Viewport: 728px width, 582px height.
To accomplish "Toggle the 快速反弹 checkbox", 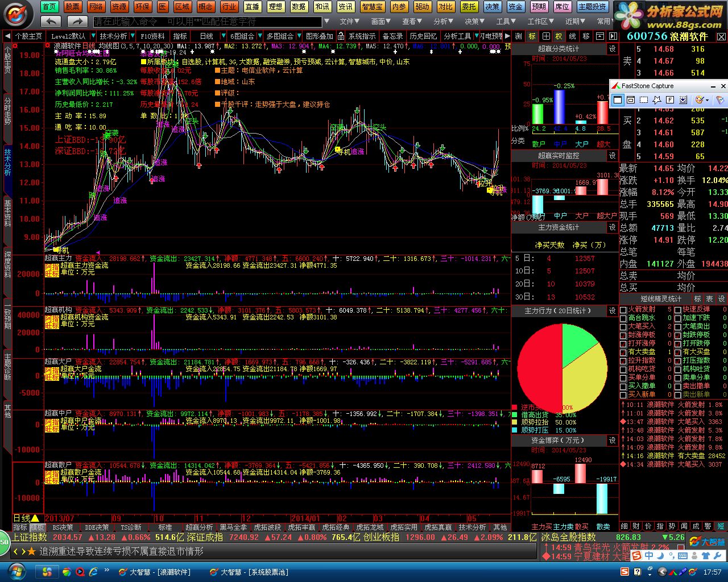I will point(677,310).
